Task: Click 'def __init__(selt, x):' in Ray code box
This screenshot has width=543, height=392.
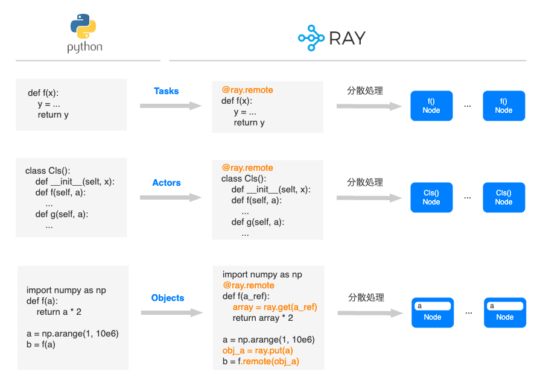Action: click(271, 190)
